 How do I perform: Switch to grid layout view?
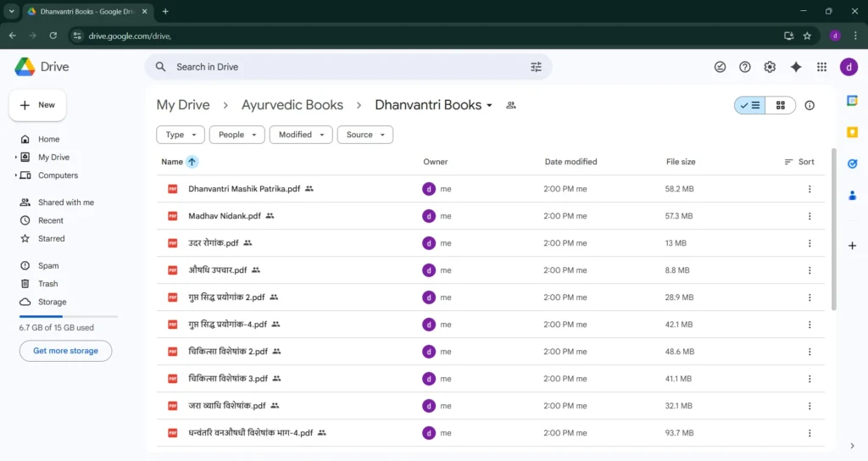click(x=780, y=105)
